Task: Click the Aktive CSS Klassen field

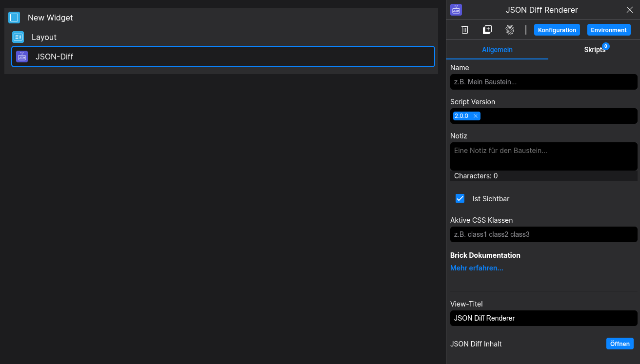Action: [x=543, y=234]
